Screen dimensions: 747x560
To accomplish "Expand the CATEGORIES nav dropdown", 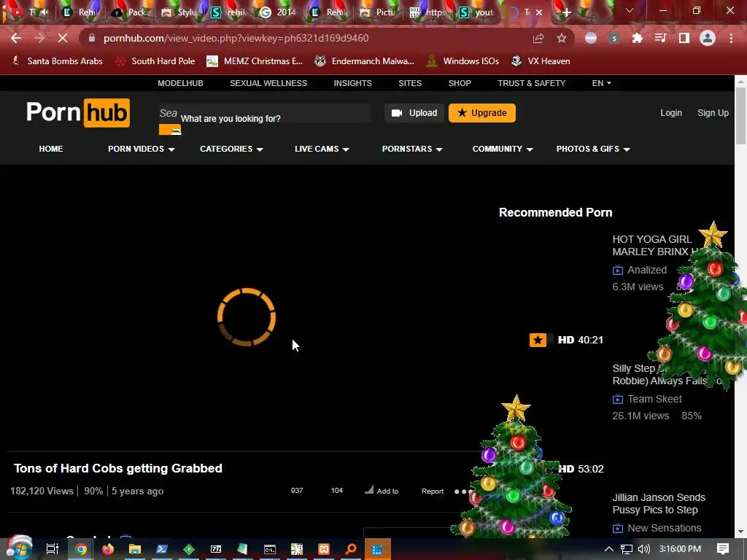I will [x=231, y=149].
